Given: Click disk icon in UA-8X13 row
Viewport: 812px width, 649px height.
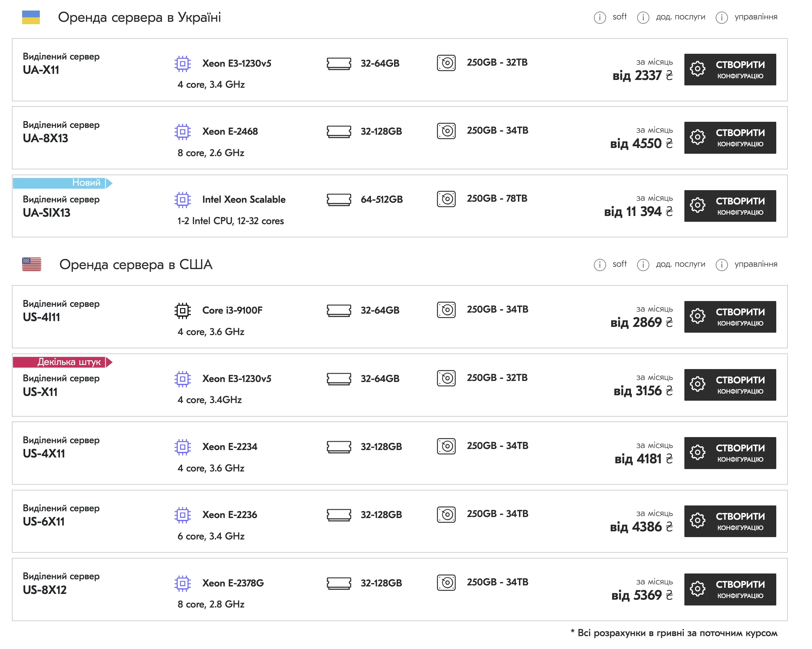Looking at the screenshot, I should point(446,131).
